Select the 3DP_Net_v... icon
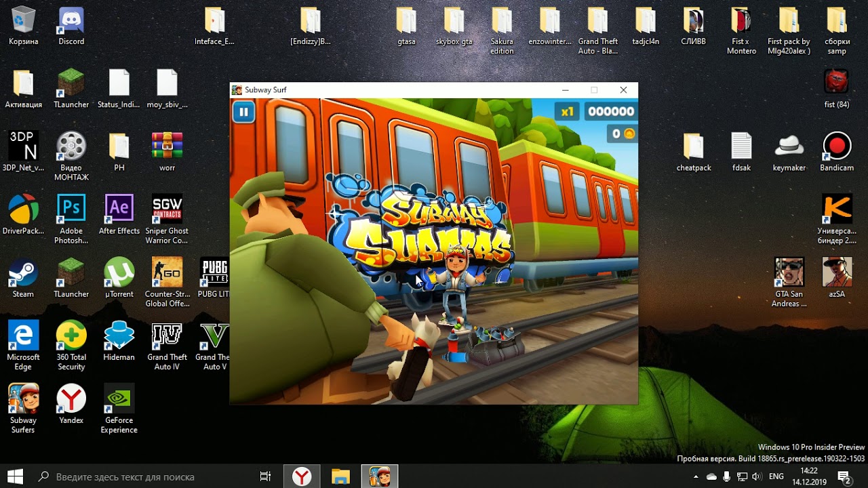This screenshot has height=488, width=868. tap(23, 152)
